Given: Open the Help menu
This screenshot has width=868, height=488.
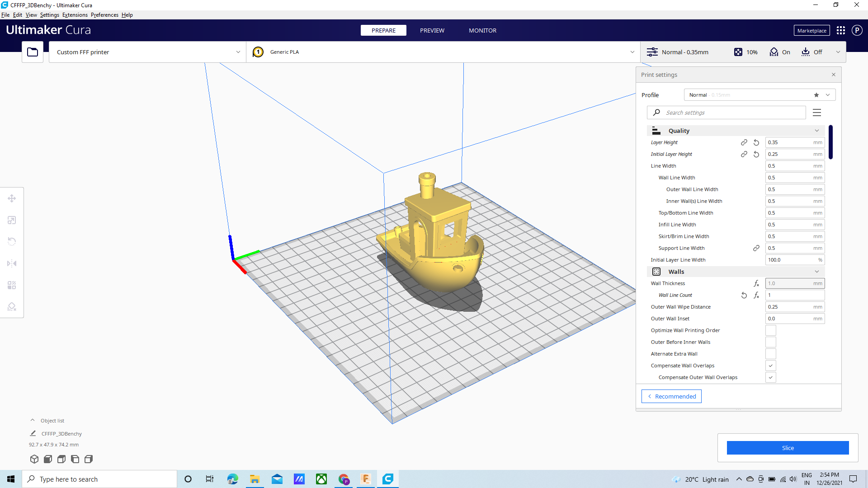Looking at the screenshot, I should (127, 15).
